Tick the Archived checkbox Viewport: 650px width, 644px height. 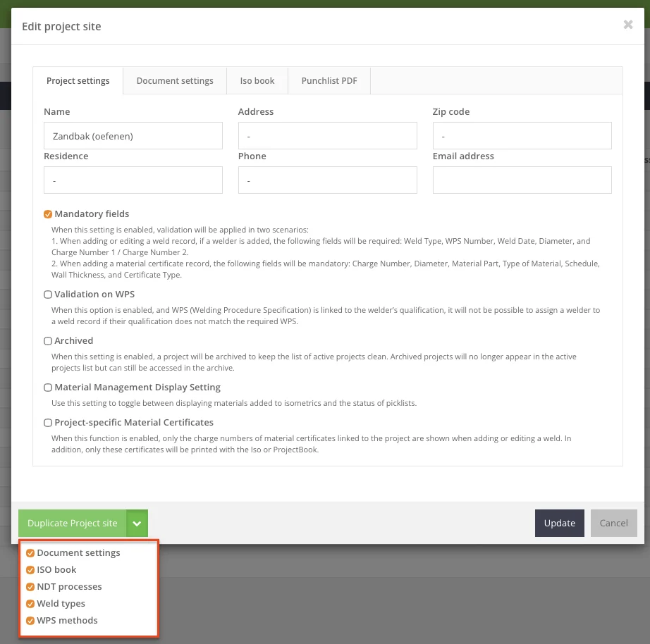coord(48,341)
